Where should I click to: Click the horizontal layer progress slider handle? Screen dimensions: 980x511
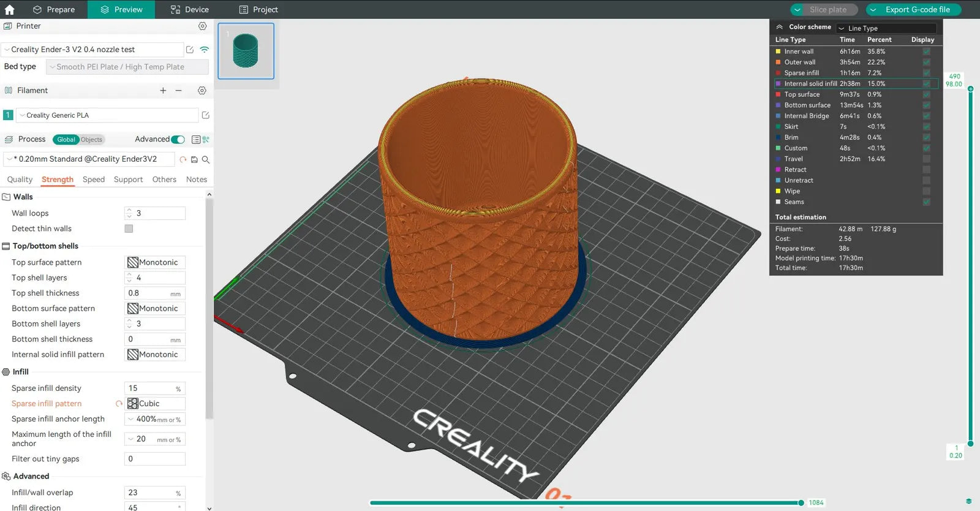(801, 503)
